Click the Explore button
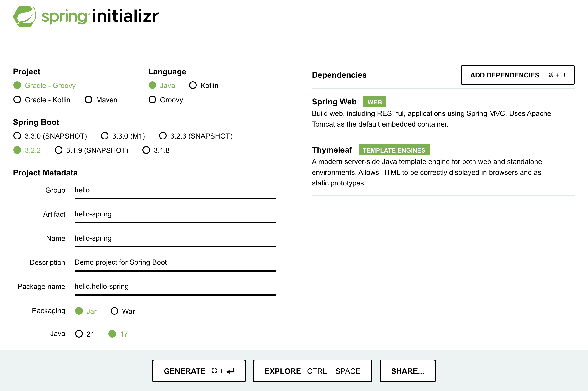 click(x=312, y=371)
